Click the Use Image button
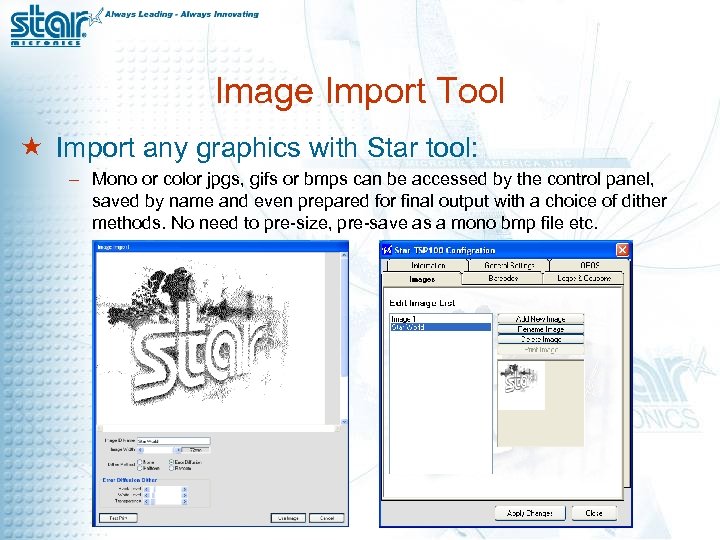The image size is (720, 540). tap(288, 518)
